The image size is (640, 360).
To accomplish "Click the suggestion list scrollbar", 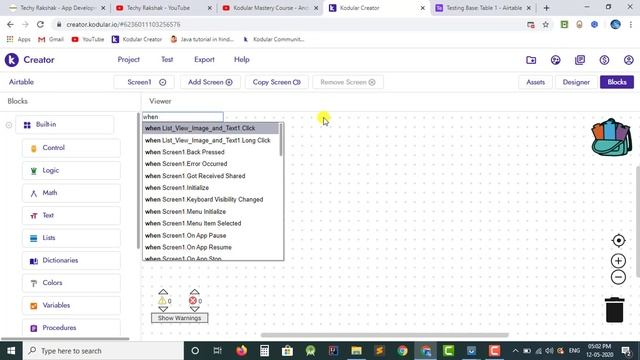I will (281, 140).
